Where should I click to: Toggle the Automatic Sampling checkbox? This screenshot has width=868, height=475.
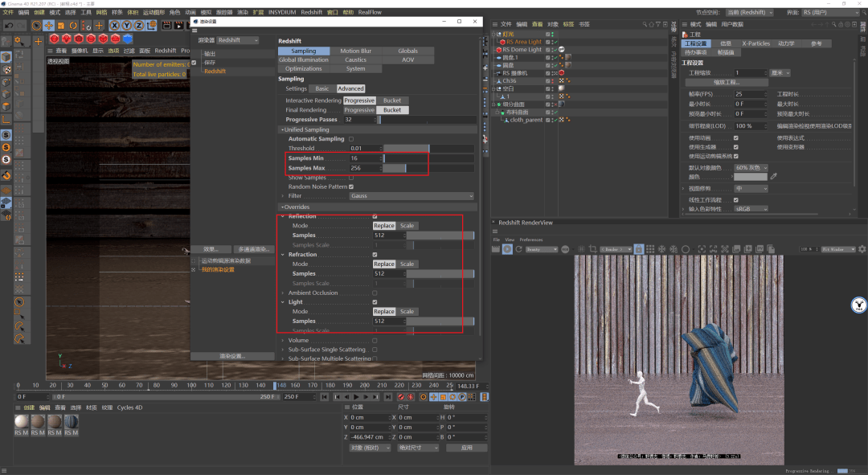[x=351, y=139]
